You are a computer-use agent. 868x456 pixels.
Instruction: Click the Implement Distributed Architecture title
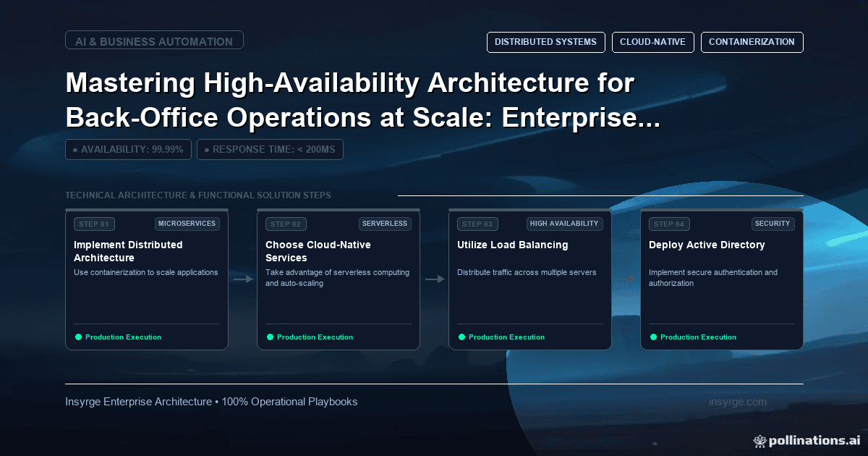129,251
